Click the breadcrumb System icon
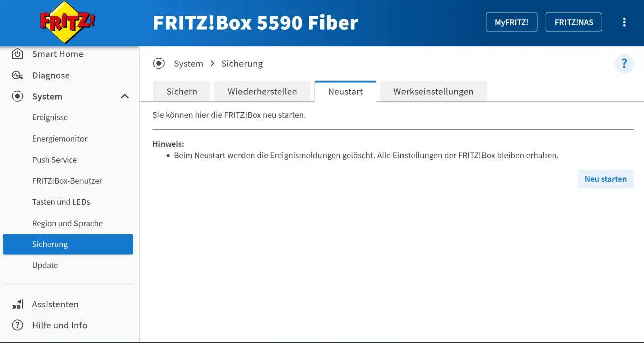Viewport: 644px width, 343px height. coord(159,63)
